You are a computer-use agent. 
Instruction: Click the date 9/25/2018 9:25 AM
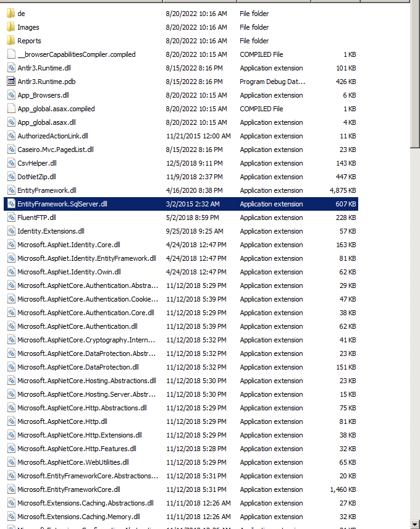coord(195,231)
